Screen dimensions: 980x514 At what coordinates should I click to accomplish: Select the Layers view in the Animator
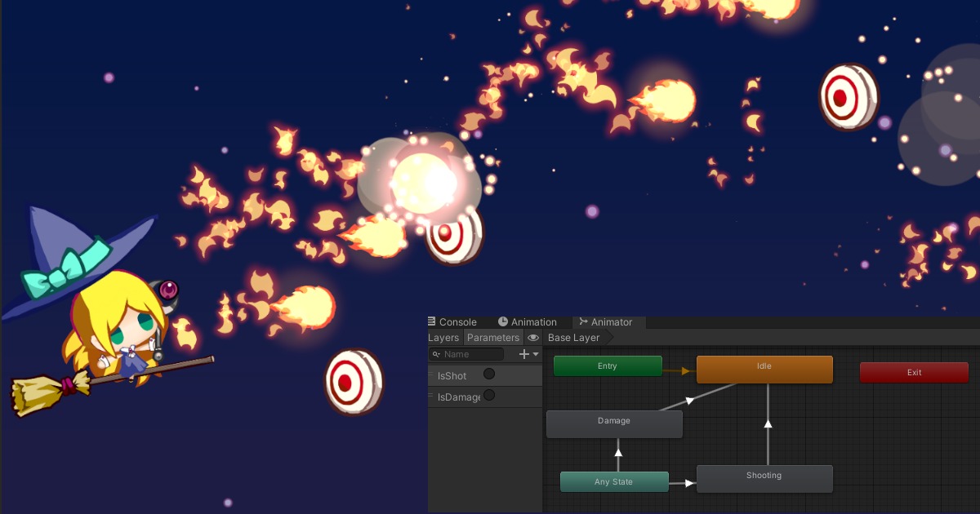pos(443,337)
